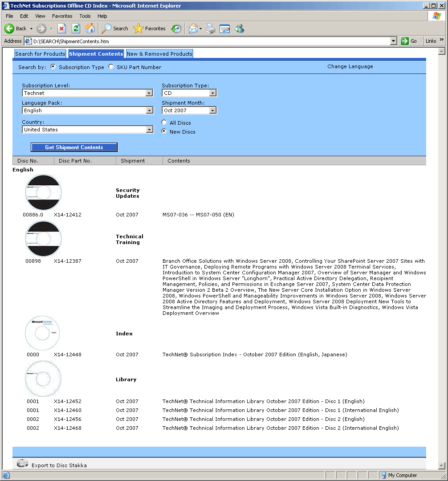The image size is (448, 481).
Task: Click the disc part number X14-12448
Action: (68, 355)
